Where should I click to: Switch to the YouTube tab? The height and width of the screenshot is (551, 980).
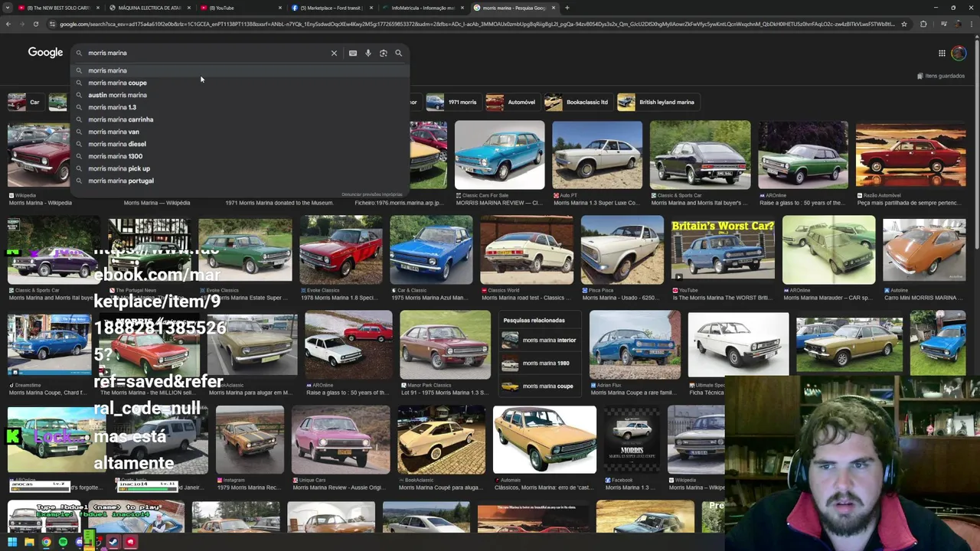(240, 8)
